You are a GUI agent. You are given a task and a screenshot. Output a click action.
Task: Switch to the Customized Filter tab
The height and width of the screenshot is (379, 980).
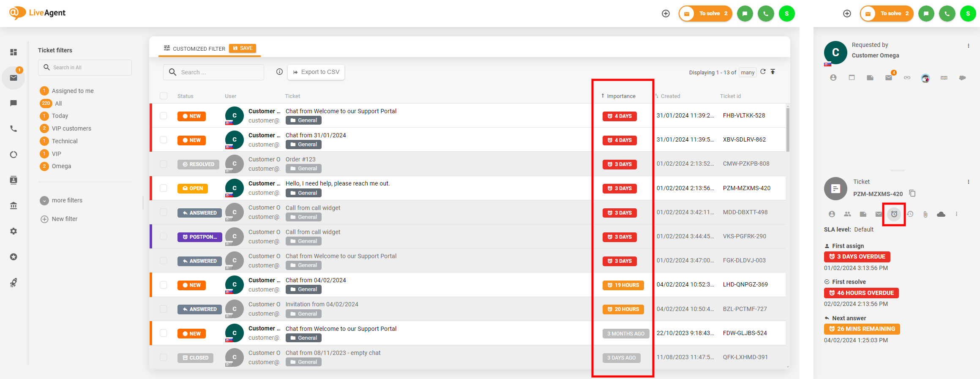click(195, 49)
